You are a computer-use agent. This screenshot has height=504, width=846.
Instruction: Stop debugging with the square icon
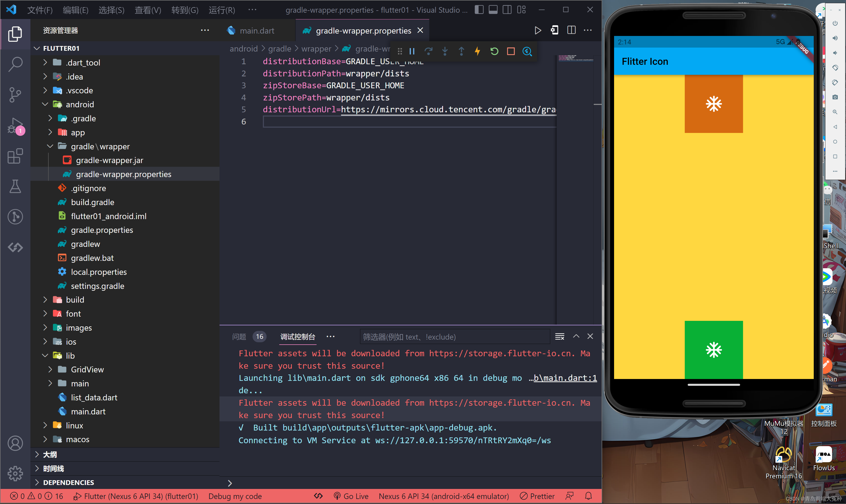click(x=511, y=51)
